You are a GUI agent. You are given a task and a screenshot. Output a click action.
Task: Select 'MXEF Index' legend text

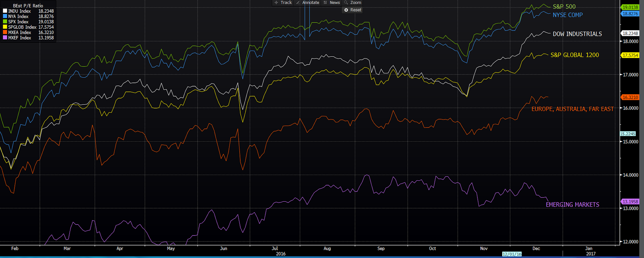(x=19, y=37)
